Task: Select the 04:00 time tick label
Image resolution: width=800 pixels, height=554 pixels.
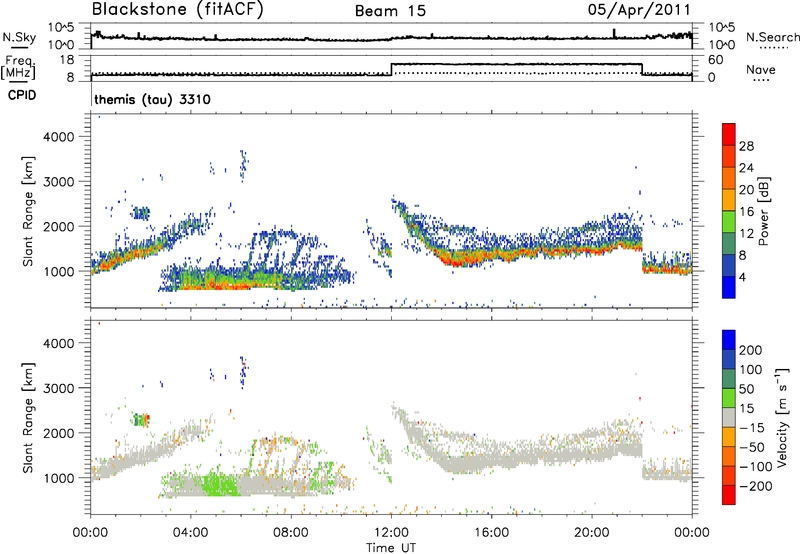Action: pyautogui.click(x=190, y=533)
